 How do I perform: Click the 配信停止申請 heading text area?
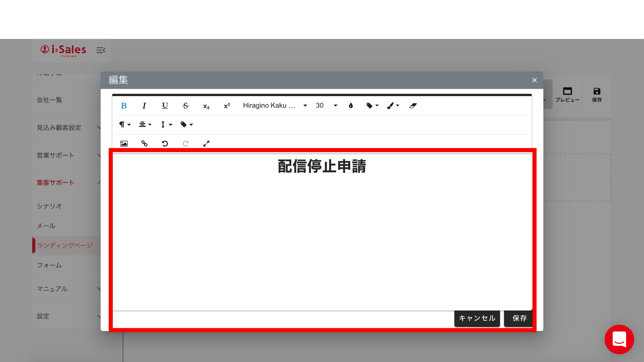pyautogui.click(x=322, y=166)
